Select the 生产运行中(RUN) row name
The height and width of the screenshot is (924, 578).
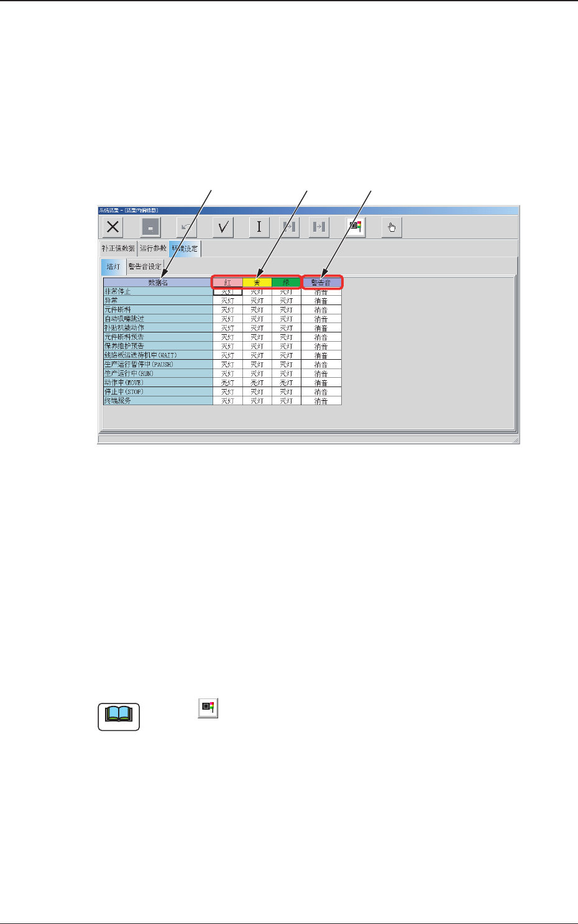tap(158, 373)
